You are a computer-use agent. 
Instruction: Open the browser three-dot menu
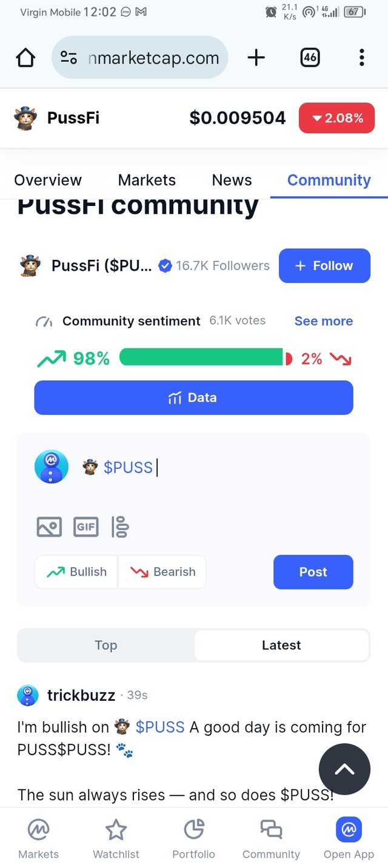[x=361, y=58]
